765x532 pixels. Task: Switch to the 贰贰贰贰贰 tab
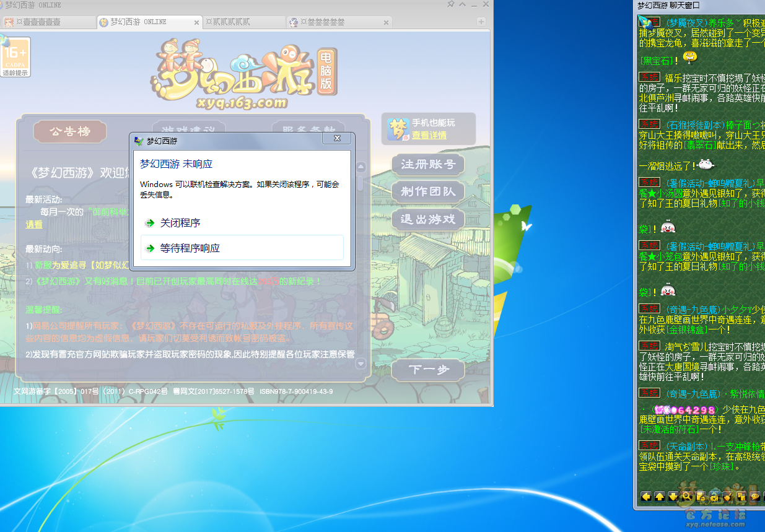tap(245, 22)
